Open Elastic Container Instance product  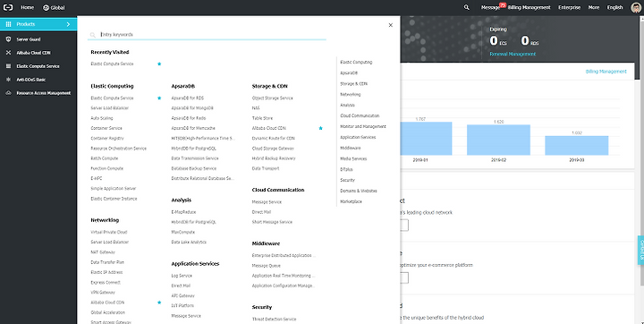click(x=114, y=199)
